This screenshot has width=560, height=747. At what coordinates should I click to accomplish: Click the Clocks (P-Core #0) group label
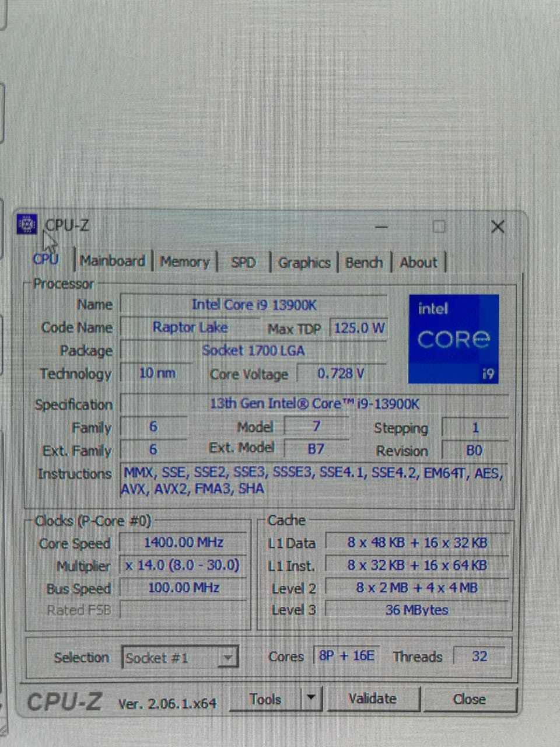(93, 521)
